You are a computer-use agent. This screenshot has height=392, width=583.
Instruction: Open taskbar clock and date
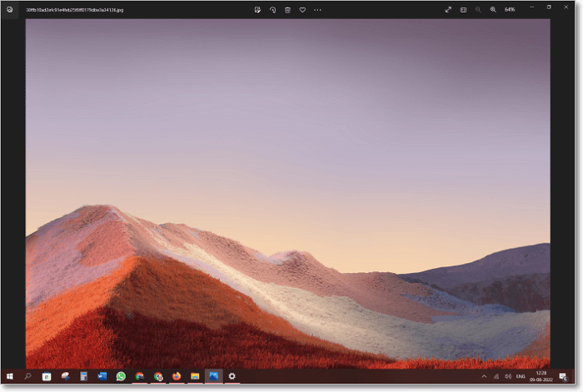[541, 376]
